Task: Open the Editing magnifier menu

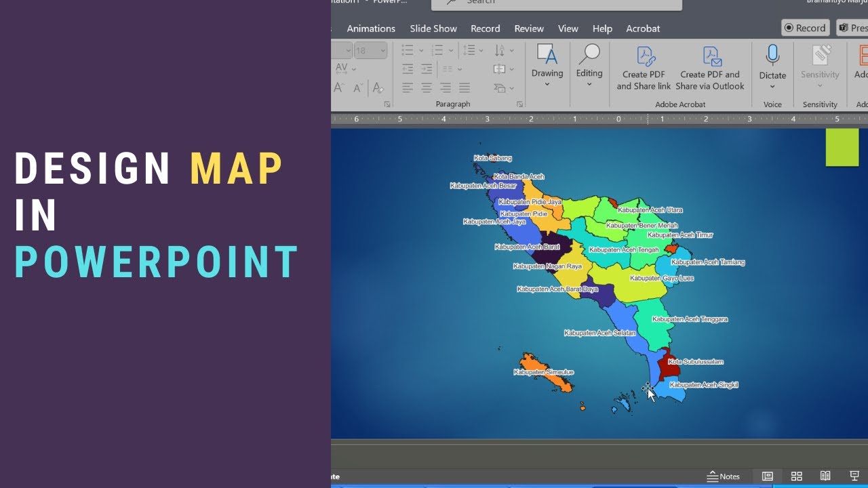Action: coord(589,65)
